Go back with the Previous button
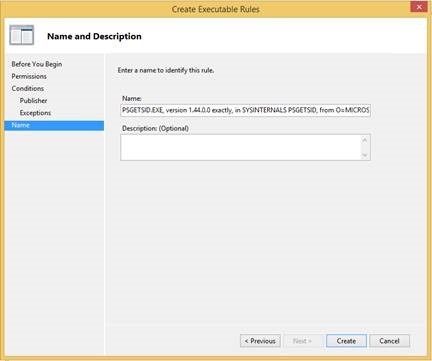This screenshot has width=432, height=361. (260, 341)
